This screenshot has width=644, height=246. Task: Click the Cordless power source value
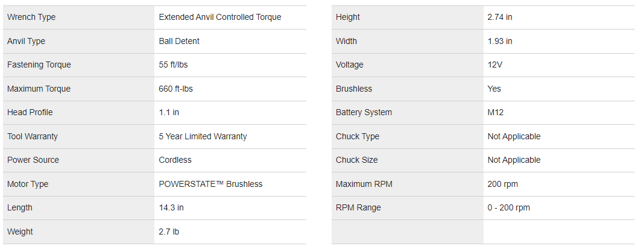click(175, 160)
